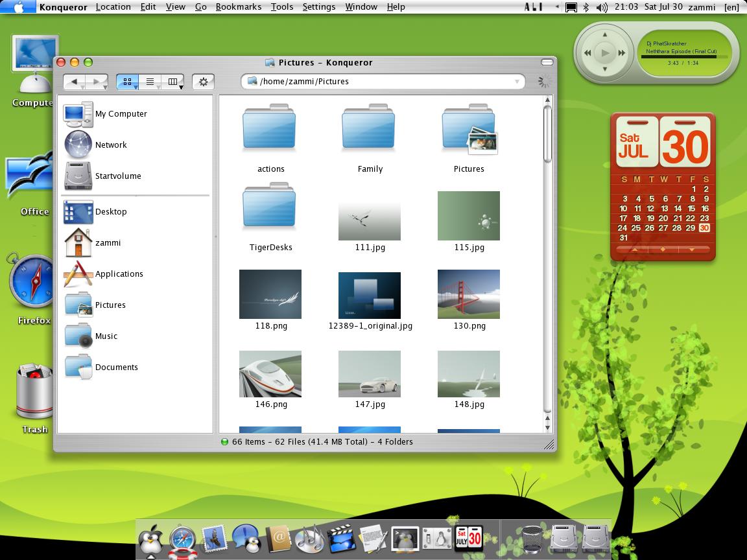Image resolution: width=747 pixels, height=560 pixels.
Task: Select the 130.png bridge thumbnail
Action: (469, 294)
